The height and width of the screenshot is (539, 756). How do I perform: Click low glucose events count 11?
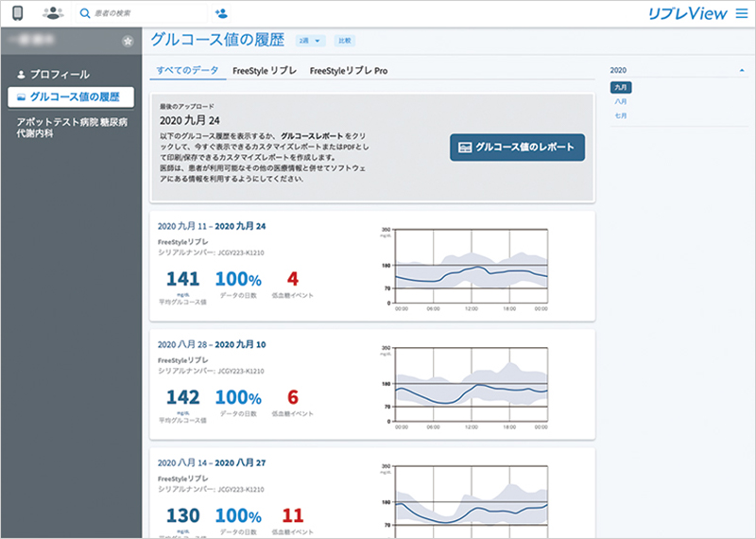tap(293, 515)
